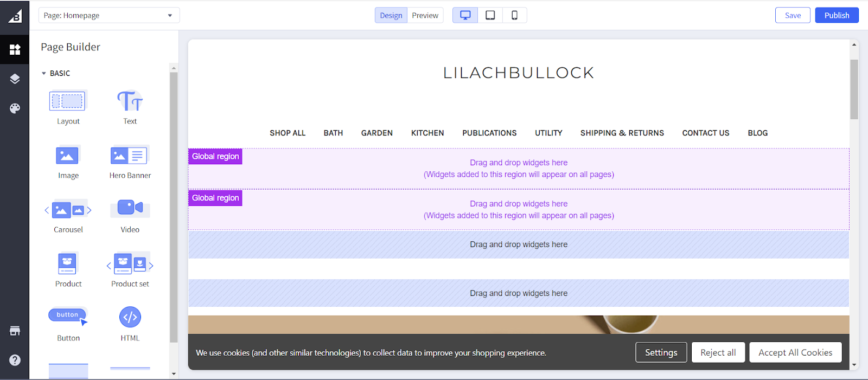Click the canvas scroll-up arrow
This screenshot has height=380, width=868.
coord(854,45)
